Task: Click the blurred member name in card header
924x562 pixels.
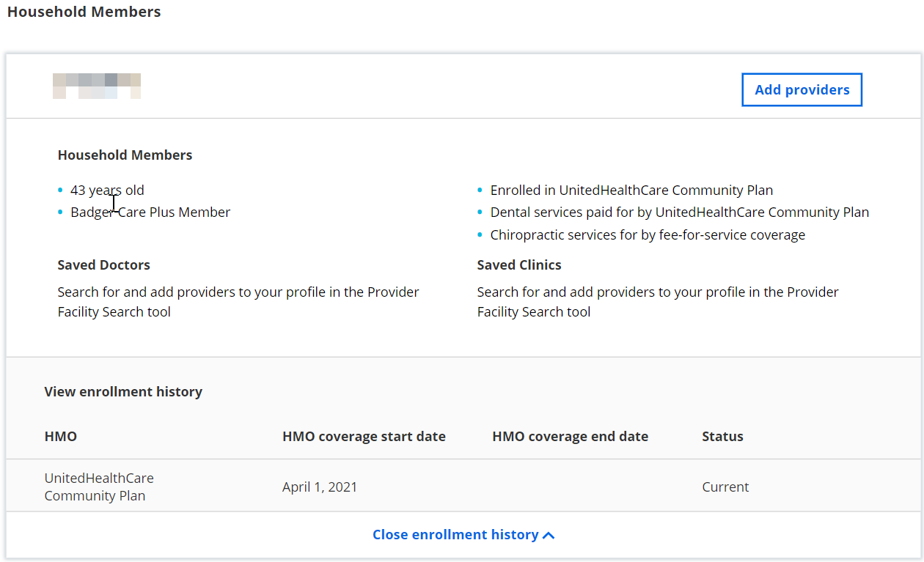Action: (96, 86)
